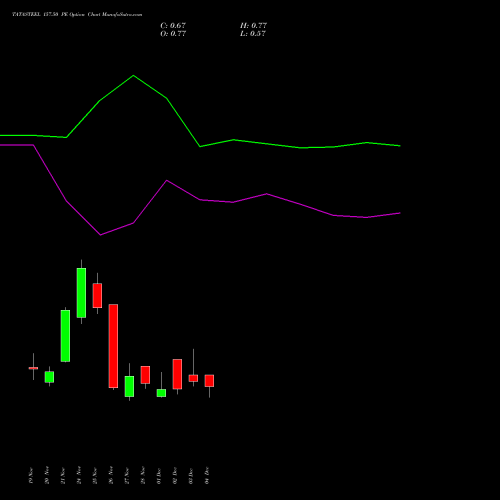Select the 21 Nov date label
The height and width of the screenshot is (500, 500).
[63, 476]
